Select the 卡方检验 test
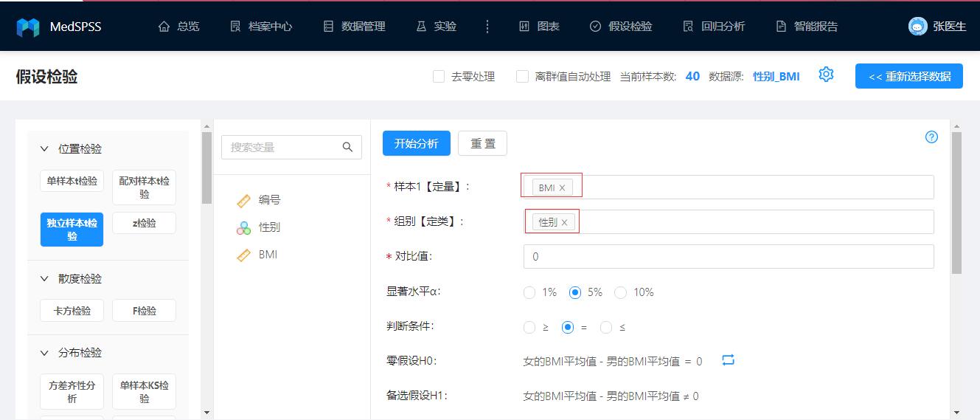Image resolution: width=980 pixels, height=420 pixels. tap(72, 311)
